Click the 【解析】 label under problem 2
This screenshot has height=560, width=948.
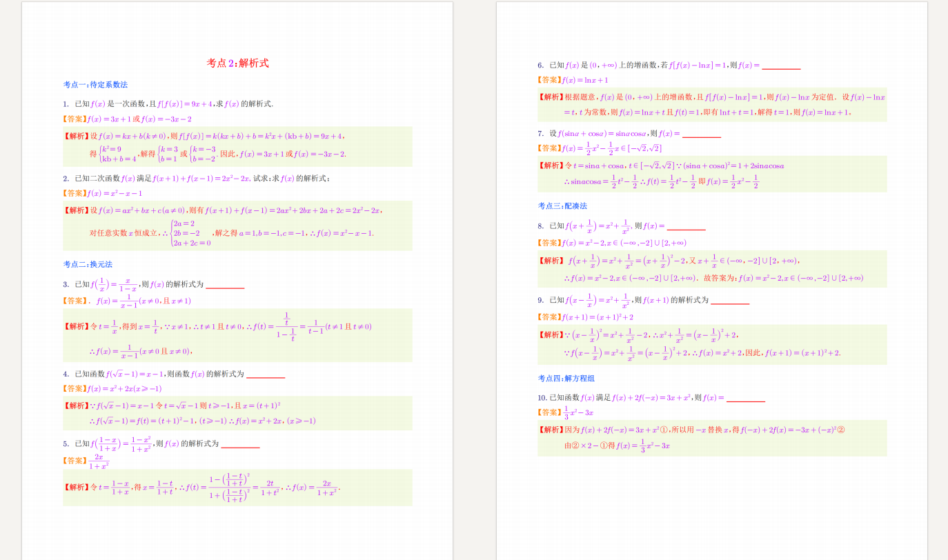pyautogui.click(x=76, y=210)
